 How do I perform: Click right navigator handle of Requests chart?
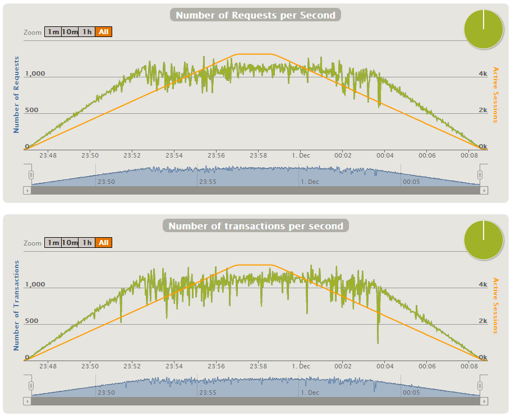click(480, 175)
